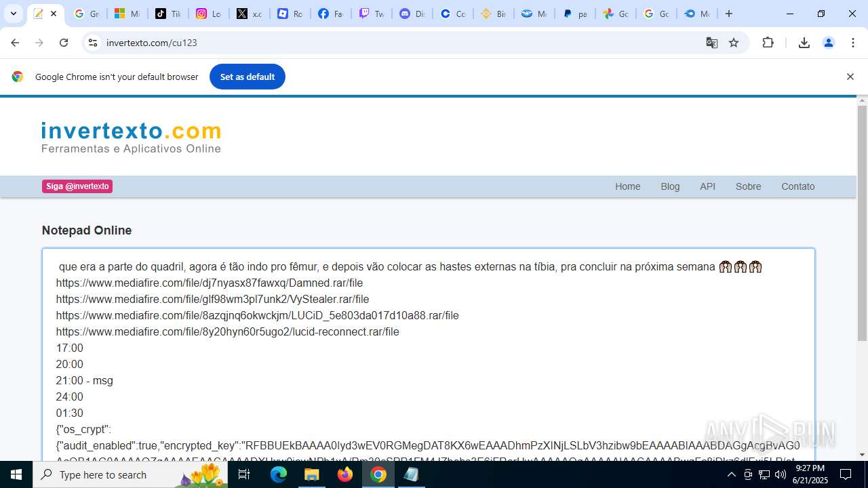Open the volume control tray icon

pyautogui.click(x=781, y=474)
